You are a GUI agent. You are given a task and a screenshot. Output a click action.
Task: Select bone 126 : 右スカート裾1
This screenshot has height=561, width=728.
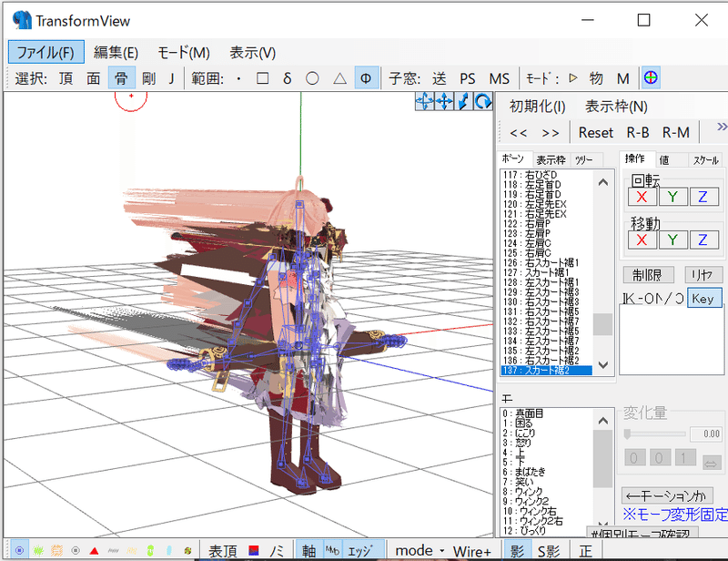[548, 262]
